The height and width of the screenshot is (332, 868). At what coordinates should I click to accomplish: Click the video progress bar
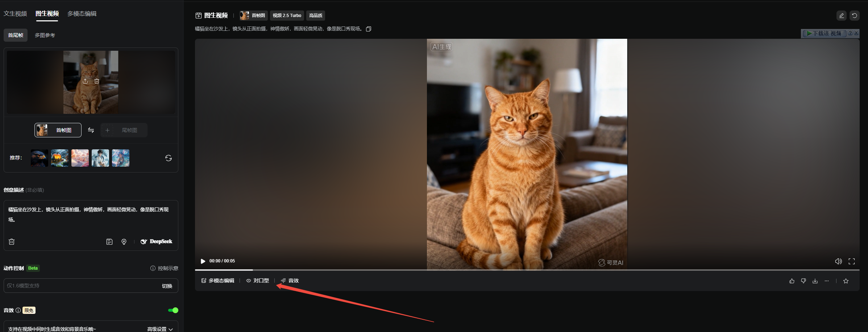coord(435,270)
